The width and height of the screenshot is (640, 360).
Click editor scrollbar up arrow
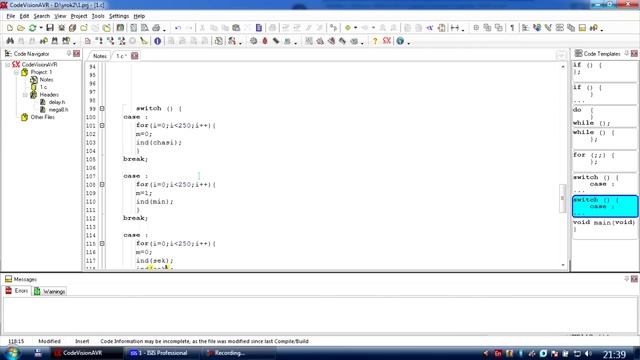[x=563, y=66]
